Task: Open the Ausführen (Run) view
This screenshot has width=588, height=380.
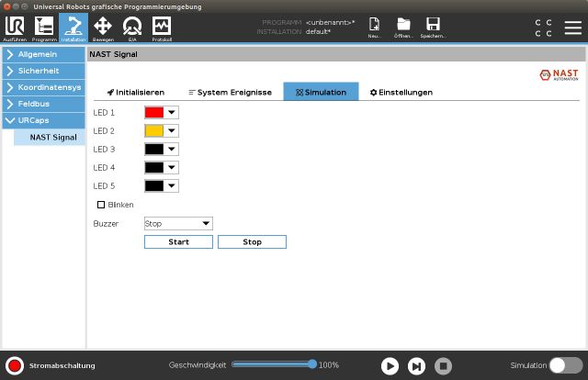Action: (x=15, y=28)
